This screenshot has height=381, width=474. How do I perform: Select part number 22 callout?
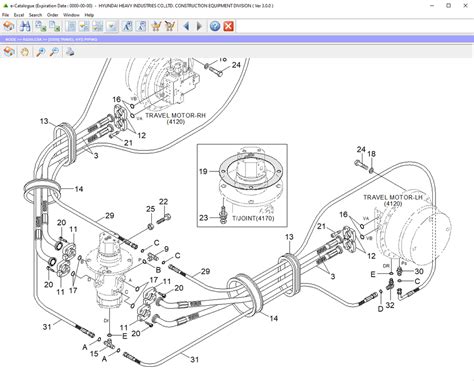click(x=163, y=202)
